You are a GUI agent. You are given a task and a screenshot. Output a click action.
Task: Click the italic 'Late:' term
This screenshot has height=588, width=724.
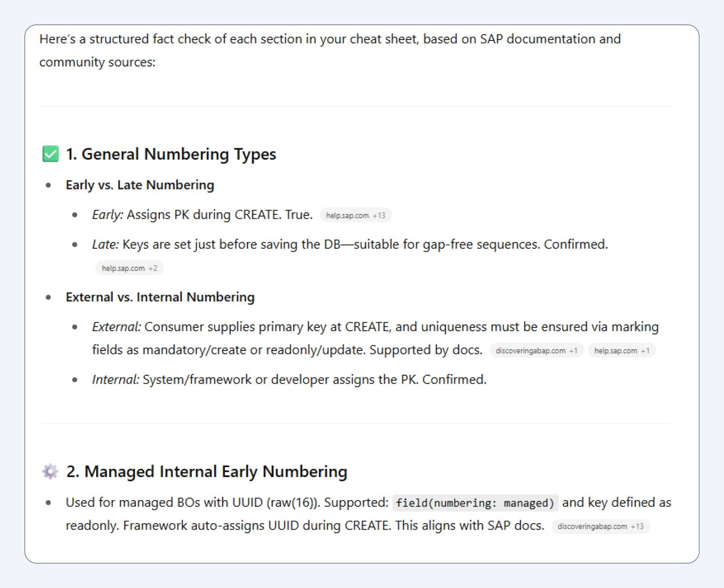pos(105,244)
